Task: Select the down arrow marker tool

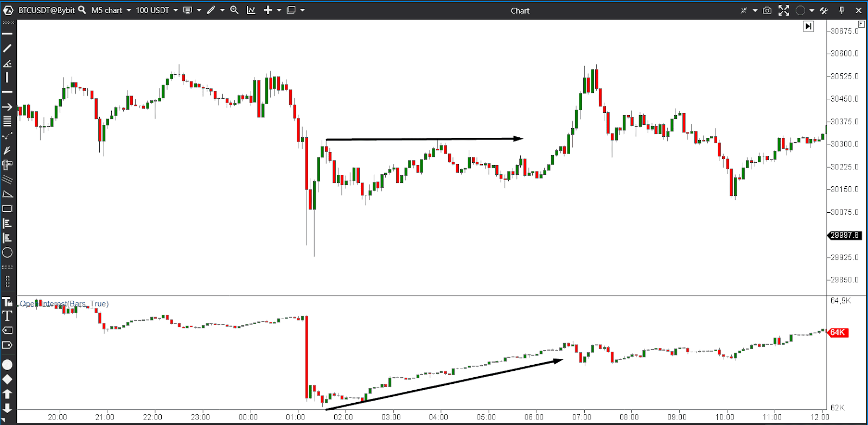Action: tap(7, 408)
